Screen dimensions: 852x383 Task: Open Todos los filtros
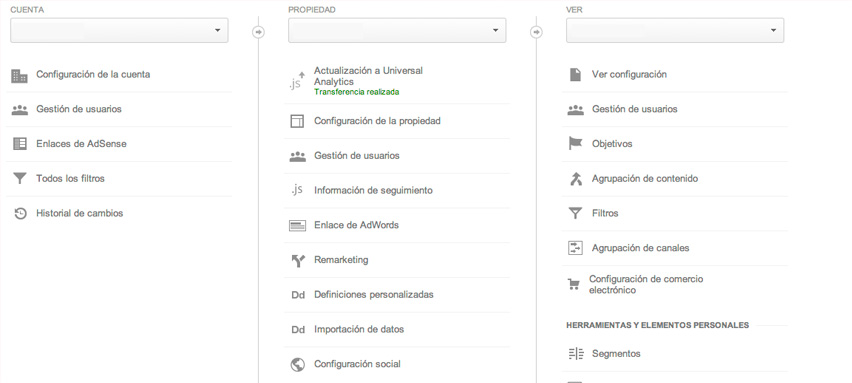coord(70,179)
